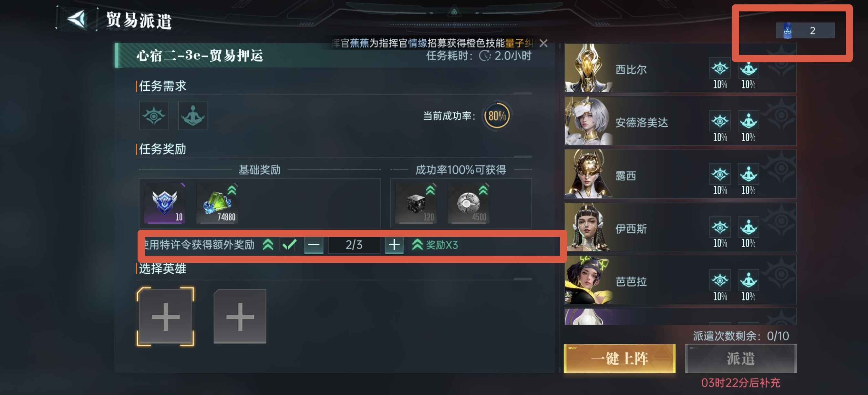The image size is (868, 395).
Task: Tap the meditation requirement icon under 任务需求
Action: (192, 116)
